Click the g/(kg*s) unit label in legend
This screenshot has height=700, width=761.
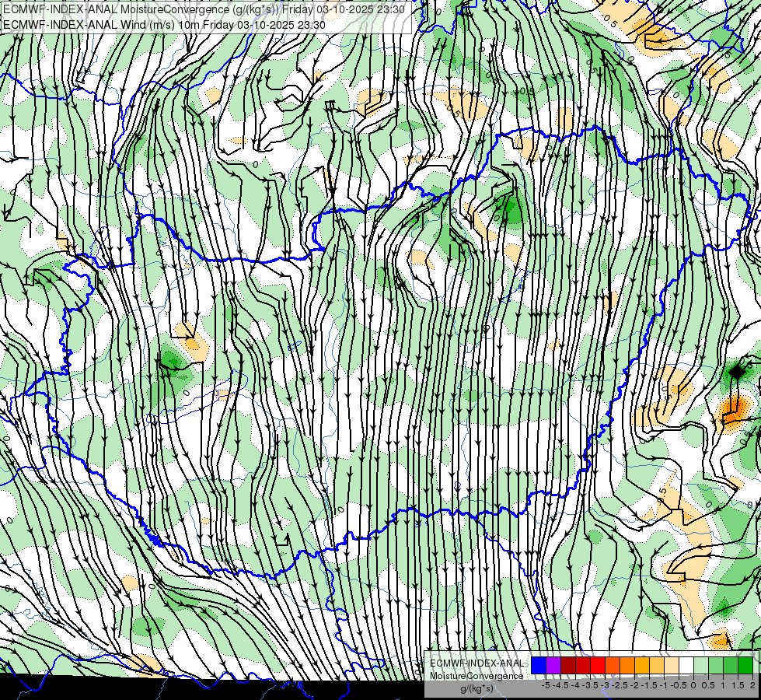pos(476,689)
